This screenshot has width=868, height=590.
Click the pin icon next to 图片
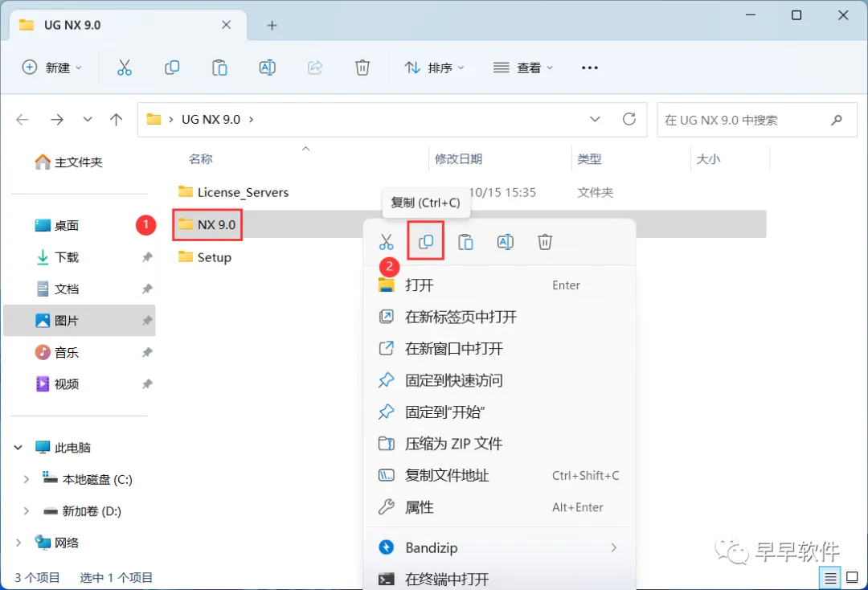[x=147, y=321]
